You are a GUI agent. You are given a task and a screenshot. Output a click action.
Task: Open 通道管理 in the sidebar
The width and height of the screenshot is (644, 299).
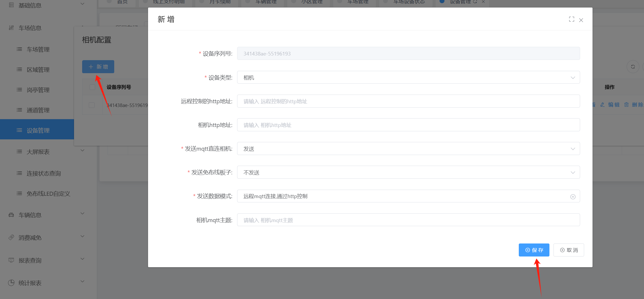[38, 110]
